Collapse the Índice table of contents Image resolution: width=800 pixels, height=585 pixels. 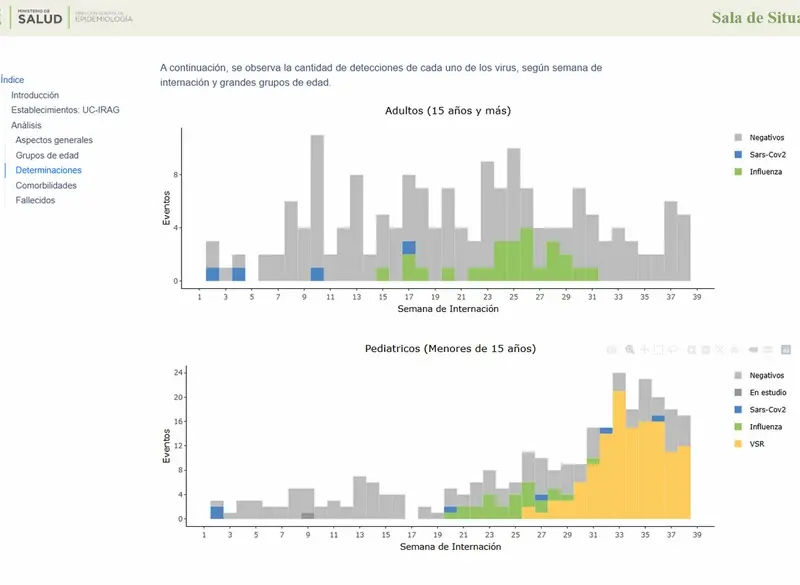[x=13, y=80]
